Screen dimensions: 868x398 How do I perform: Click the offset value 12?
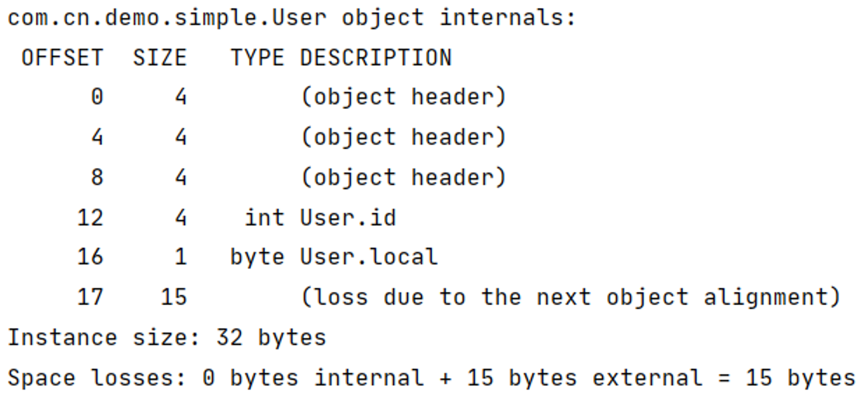(90, 217)
